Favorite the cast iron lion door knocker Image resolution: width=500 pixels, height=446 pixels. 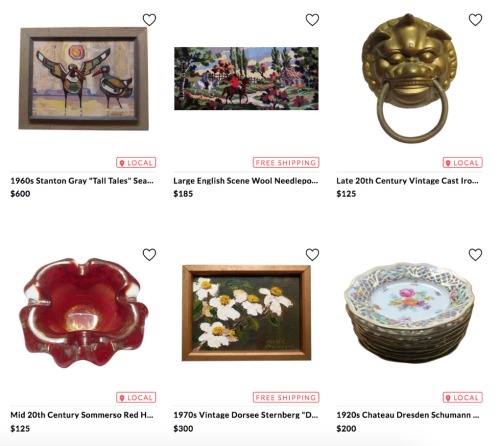click(475, 20)
